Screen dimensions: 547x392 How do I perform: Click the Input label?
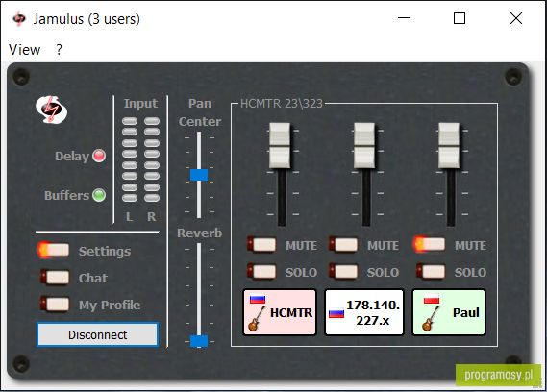(140, 103)
